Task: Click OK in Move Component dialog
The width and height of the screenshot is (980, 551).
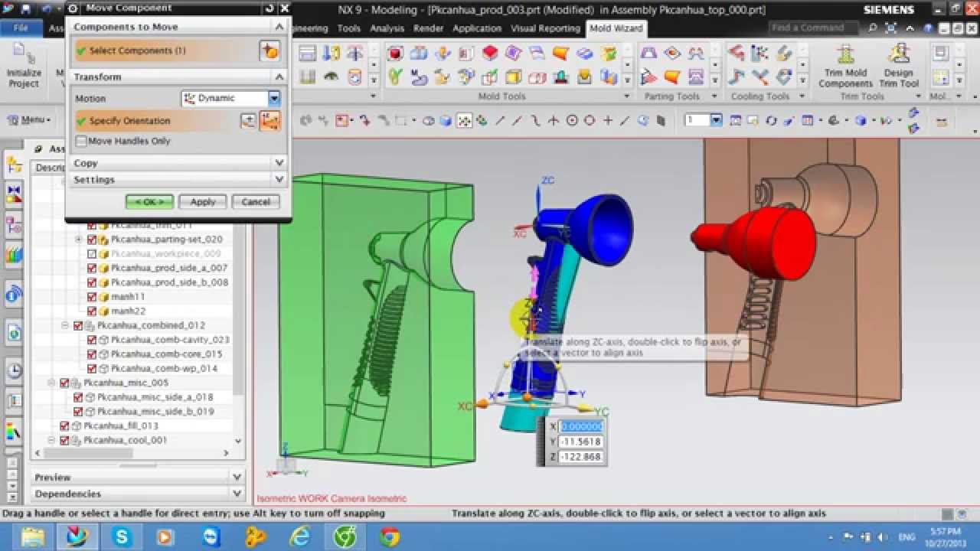Action: click(149, 202)
